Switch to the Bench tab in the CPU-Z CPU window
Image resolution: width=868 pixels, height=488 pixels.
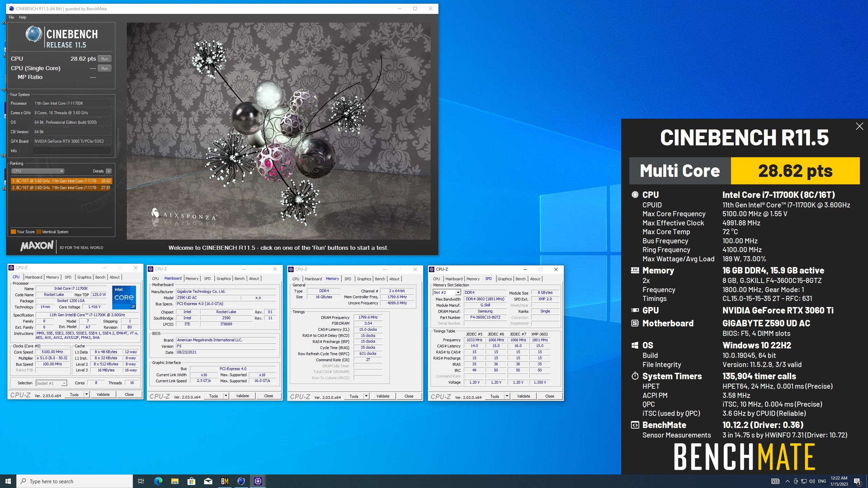tap(100, 277)
